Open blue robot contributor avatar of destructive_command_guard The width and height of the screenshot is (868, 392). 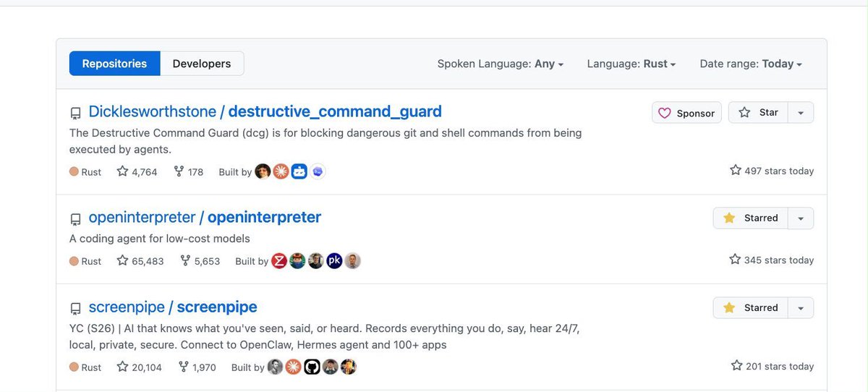click(x=299, y=171)
